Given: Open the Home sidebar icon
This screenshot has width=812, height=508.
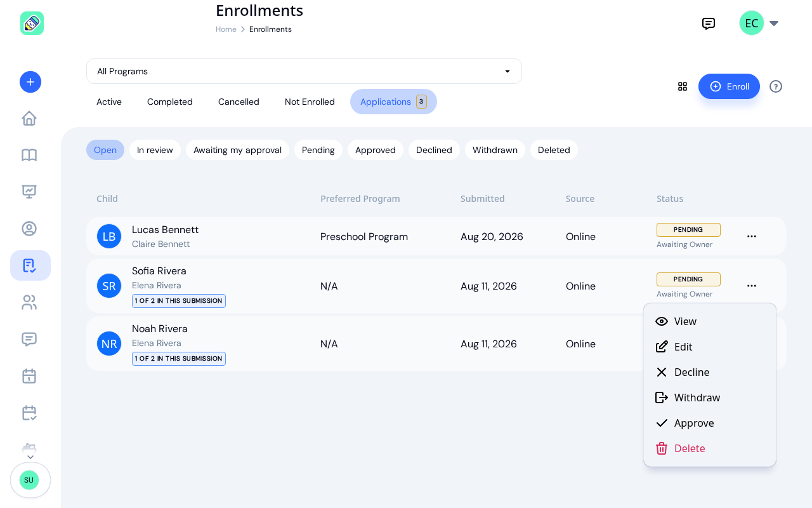Looking at the screenshot, I should [x=29, y=118].
